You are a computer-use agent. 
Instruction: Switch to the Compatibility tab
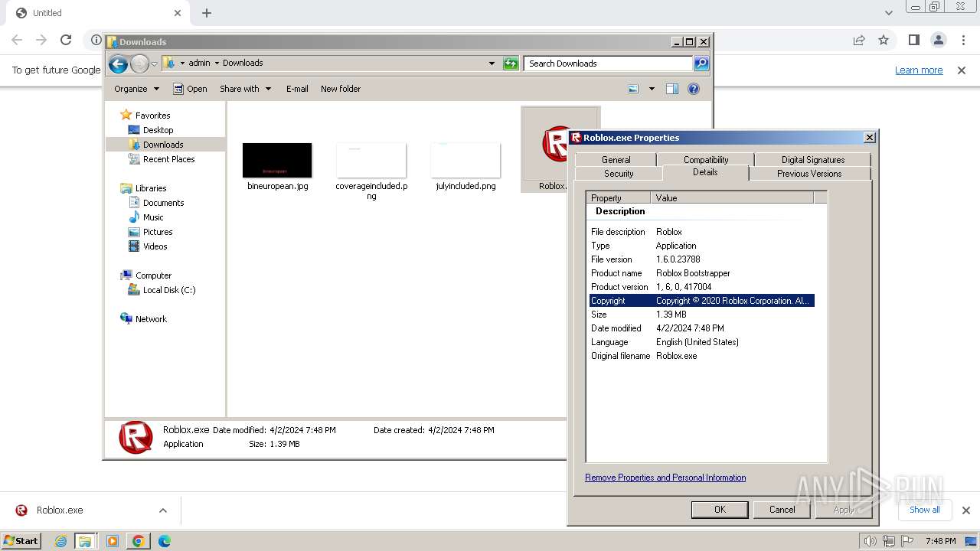click(705, 159)
